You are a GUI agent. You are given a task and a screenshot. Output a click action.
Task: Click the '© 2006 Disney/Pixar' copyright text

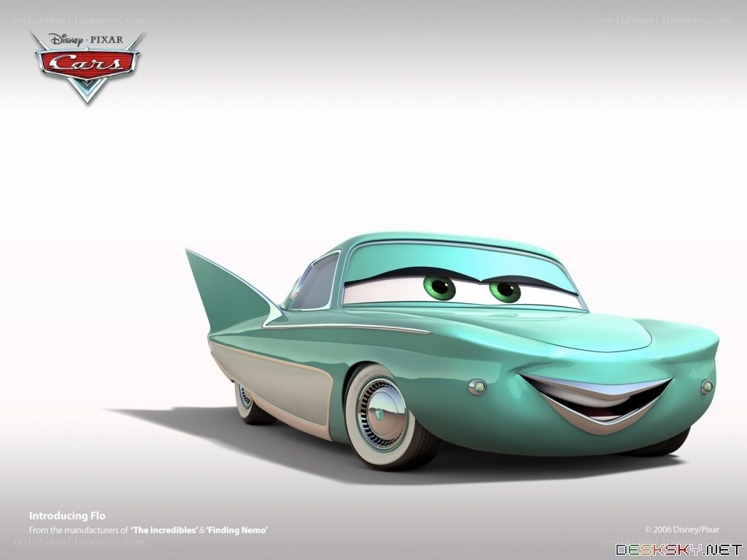click(682, 529)
